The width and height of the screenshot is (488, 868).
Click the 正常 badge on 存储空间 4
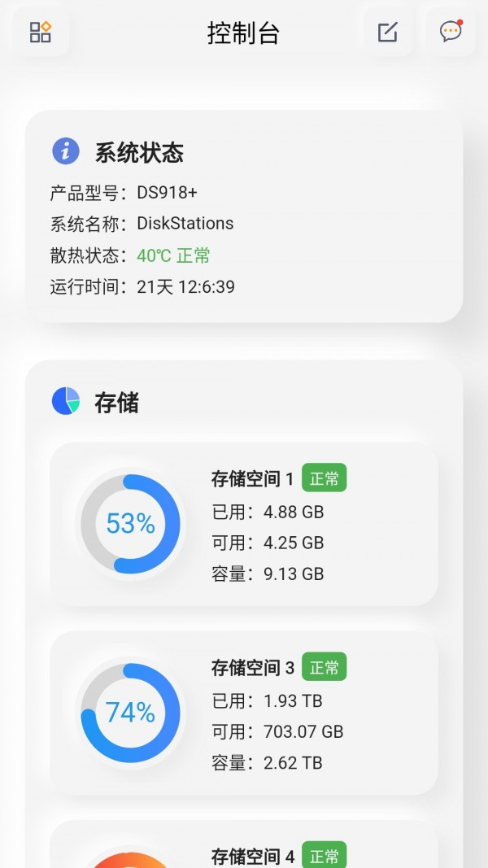click(324, 856)
